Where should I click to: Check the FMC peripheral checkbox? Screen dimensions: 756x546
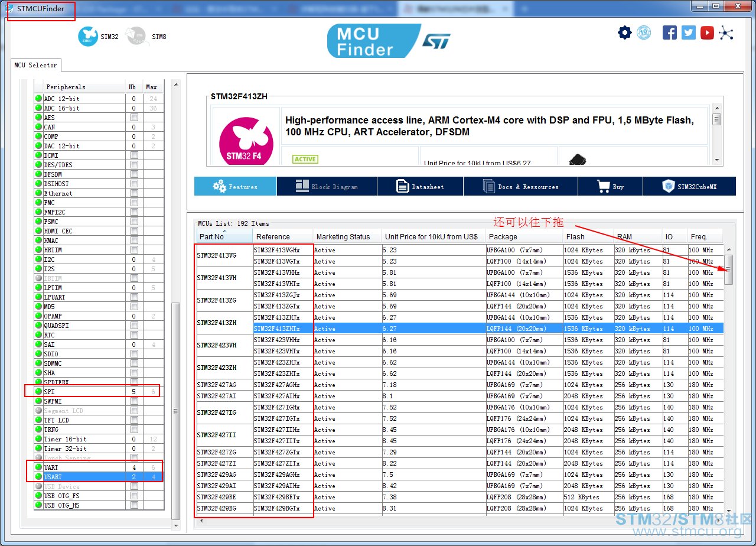134,203
